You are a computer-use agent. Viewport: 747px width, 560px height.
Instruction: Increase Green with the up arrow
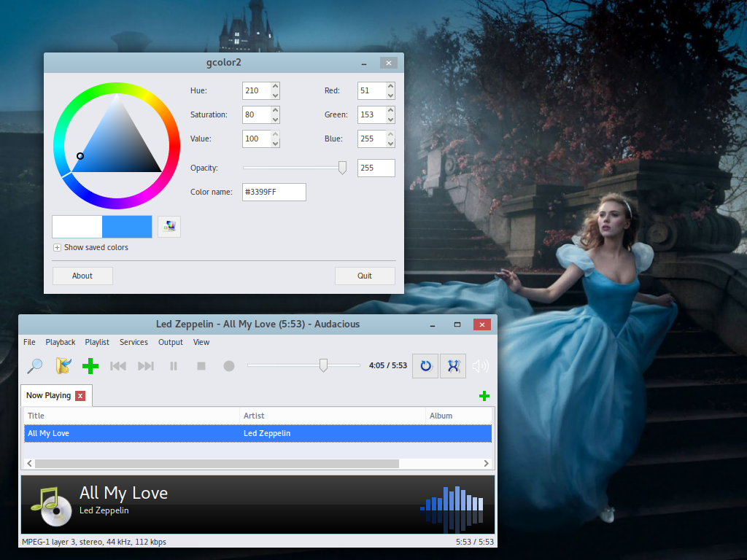click(x=391, y=110)
